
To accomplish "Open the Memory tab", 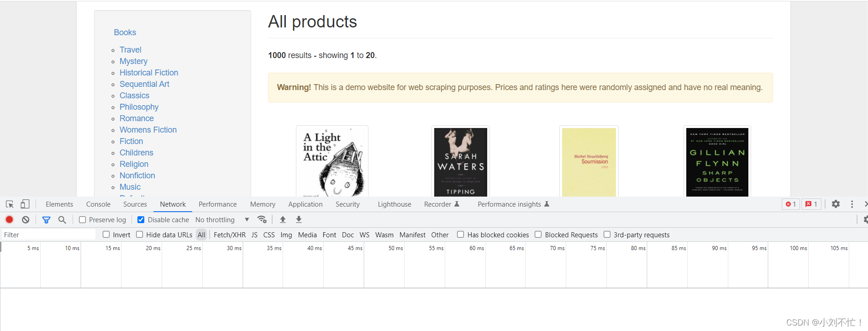I will click(x=263, y=204).
